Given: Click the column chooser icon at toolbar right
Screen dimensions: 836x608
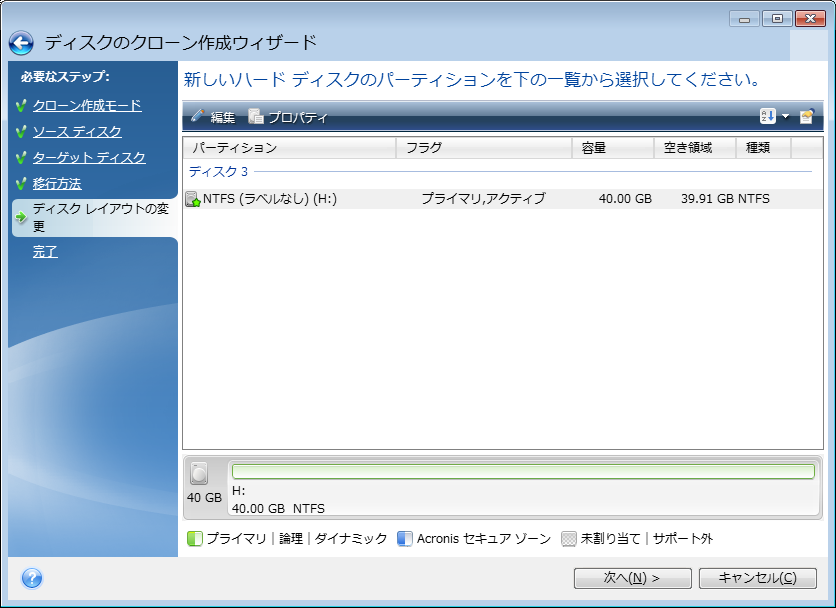Looking at the screenshot, I should pos(806,117).
